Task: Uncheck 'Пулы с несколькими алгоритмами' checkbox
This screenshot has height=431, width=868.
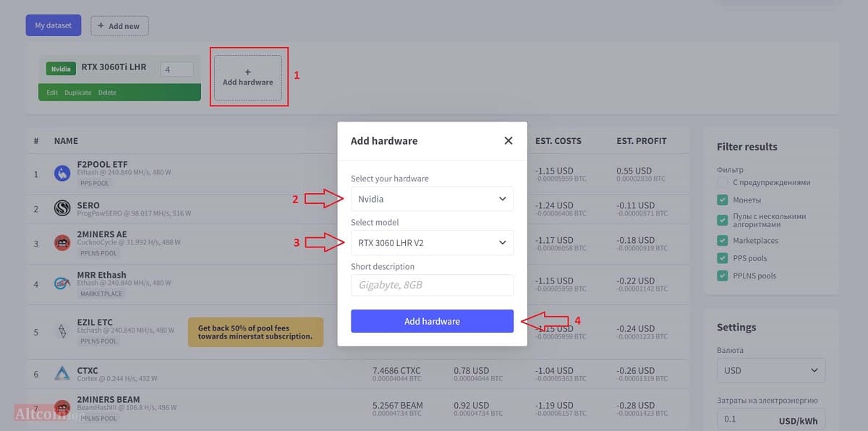Action: click(x=723, y=220)
